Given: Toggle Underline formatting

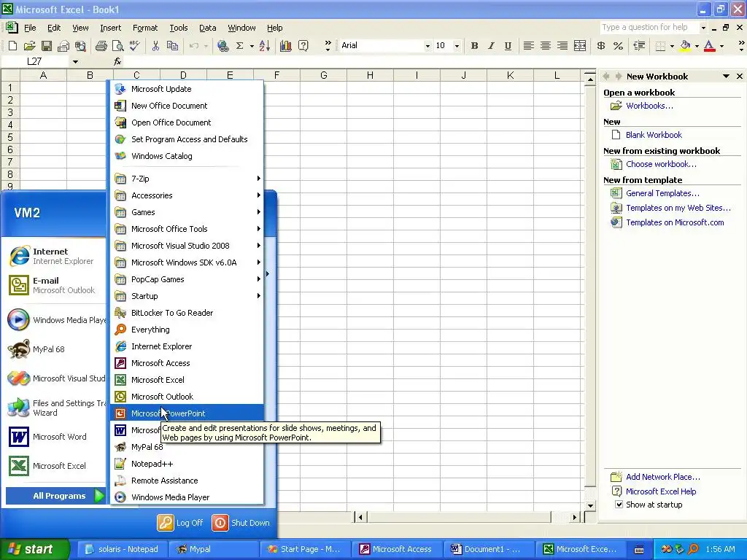Looking at the screenshot, I should [x=508, y=46].
